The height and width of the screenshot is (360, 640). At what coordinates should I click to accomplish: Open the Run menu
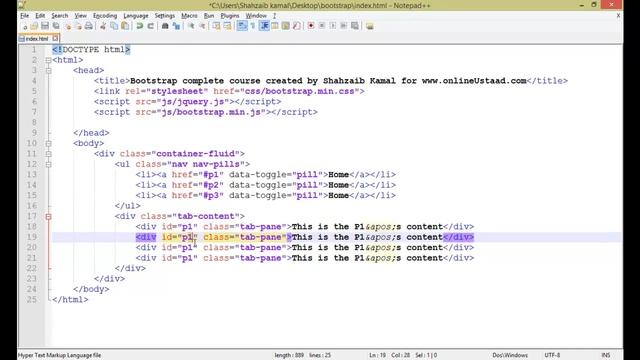[x=209, y=16]
